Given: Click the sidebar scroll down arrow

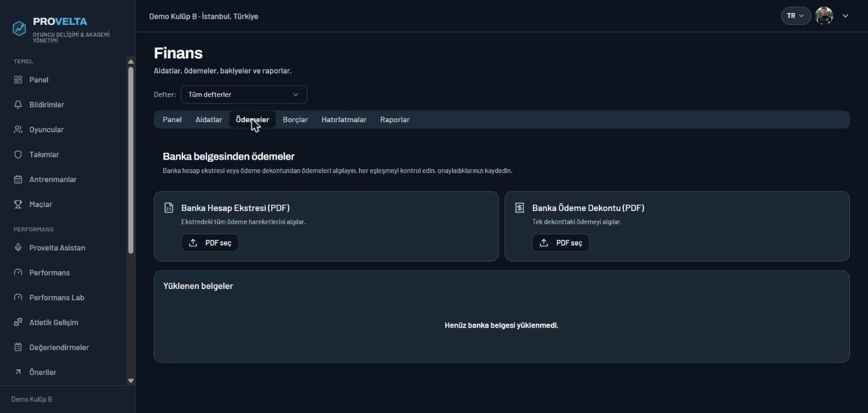Looking at the screenshot, I should 131,381.
